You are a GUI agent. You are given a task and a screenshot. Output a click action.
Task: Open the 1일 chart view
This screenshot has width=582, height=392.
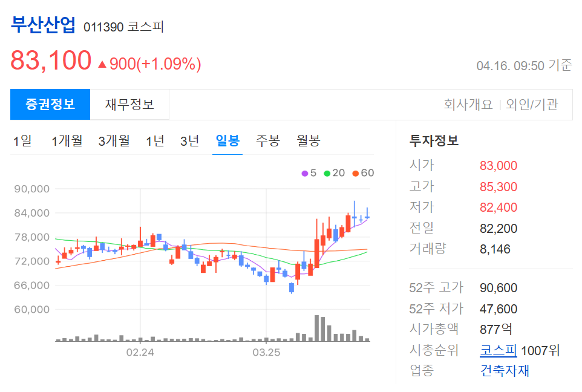point(21,140)
